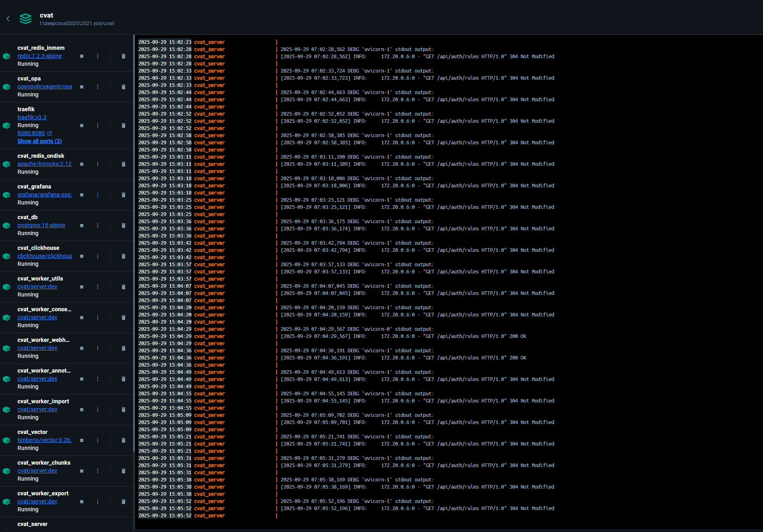Stop the cvat_opa container
Screen dimensions: 763x532
[x=82, y=87]
